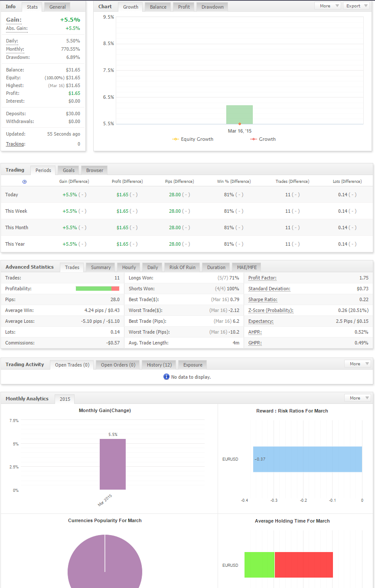Select the Trades statistics tab
This screenshot has height=588, width=375.
point(72,267)
